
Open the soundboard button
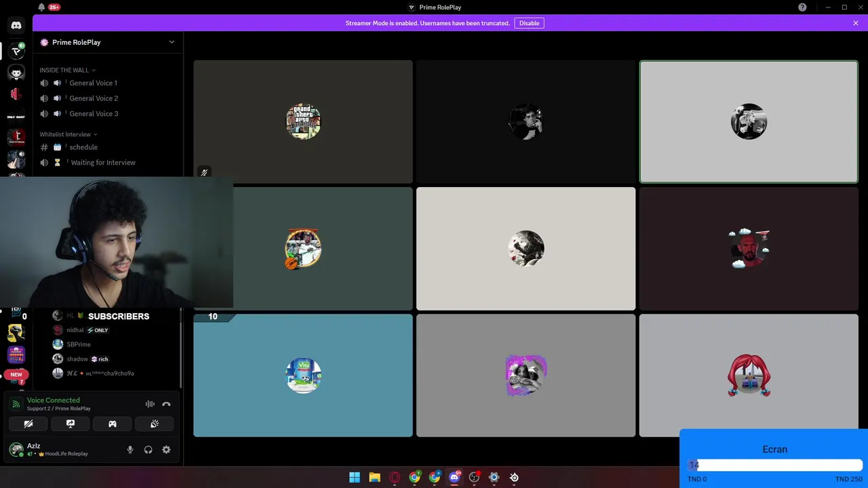click(x=155, y=424)
